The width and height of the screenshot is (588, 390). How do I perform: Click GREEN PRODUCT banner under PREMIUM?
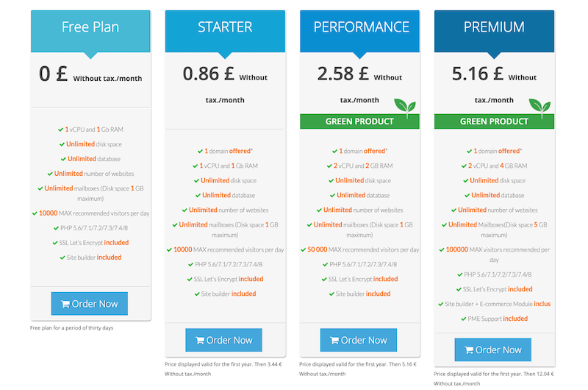coord(494,121)
